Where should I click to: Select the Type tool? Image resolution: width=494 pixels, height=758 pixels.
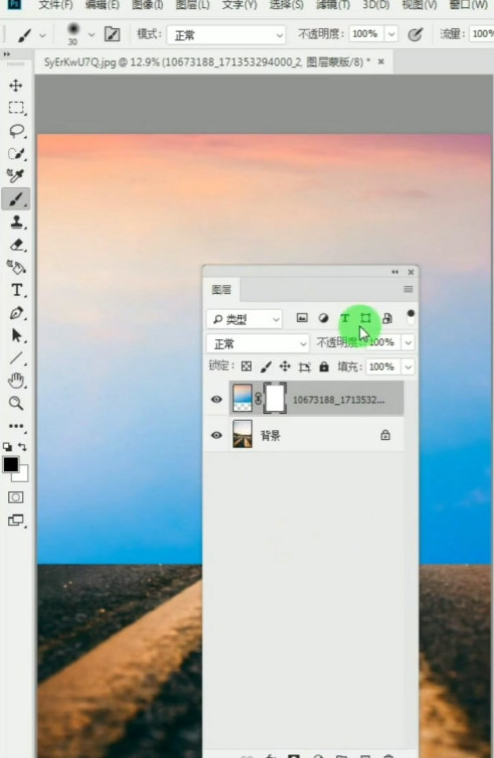point(17,290)
